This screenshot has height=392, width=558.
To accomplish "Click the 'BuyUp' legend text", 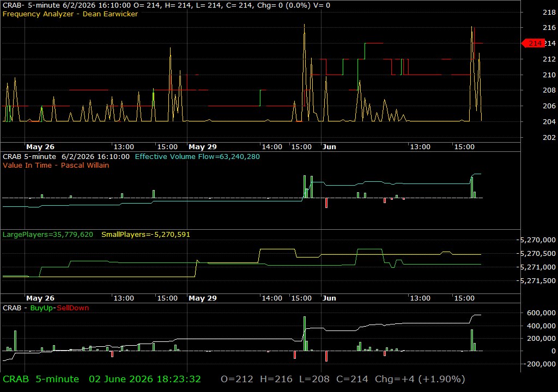I will point(41,308).
